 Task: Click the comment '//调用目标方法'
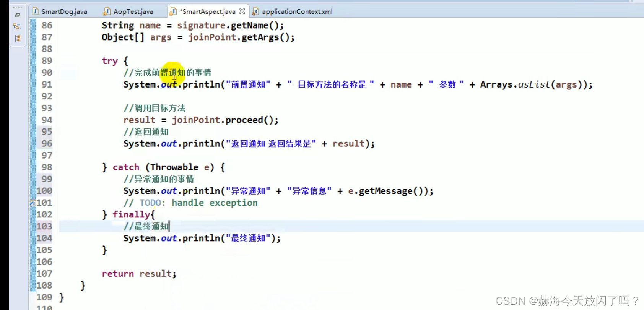[154, 108]
